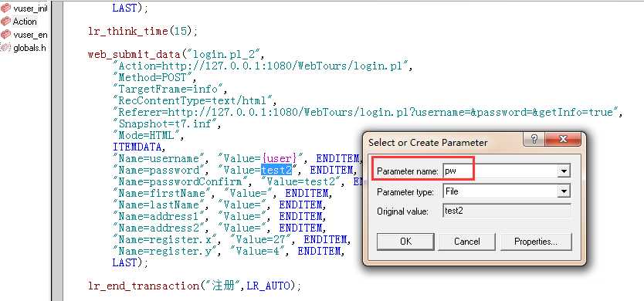The height and width of the screenshot is (301, 644).
Task: Click the Cancel button in the dialog
Action: (x=466, y=242)
